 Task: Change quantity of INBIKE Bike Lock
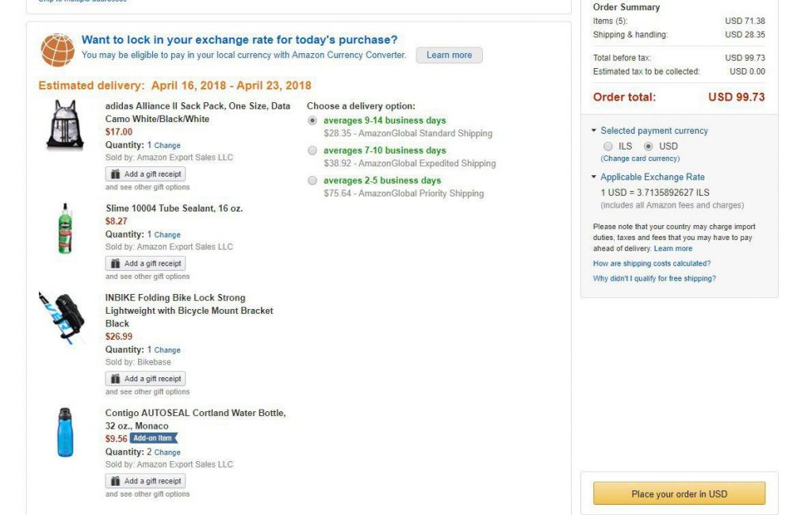(167, 350)
